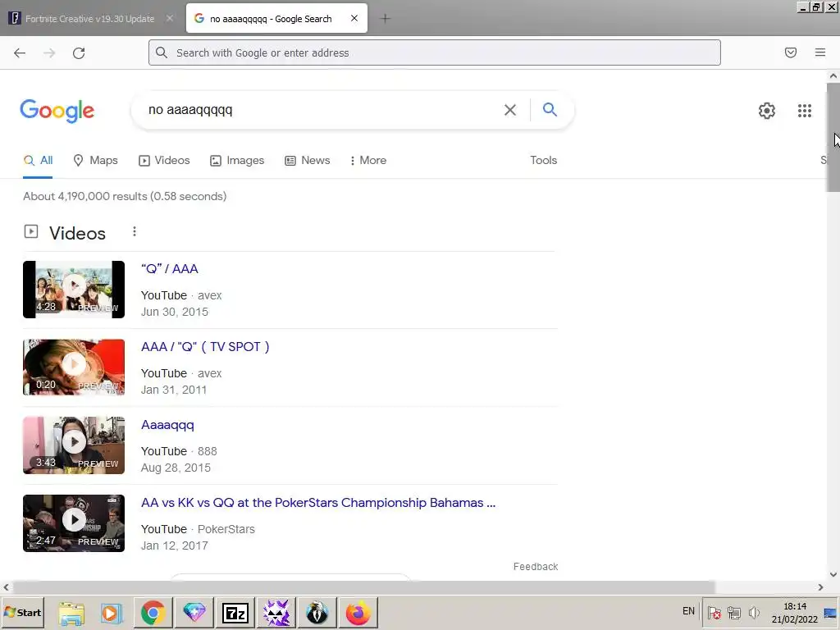The image size is (840, 630).
Task: Select the Maps results tab
Action: (95, 160)
